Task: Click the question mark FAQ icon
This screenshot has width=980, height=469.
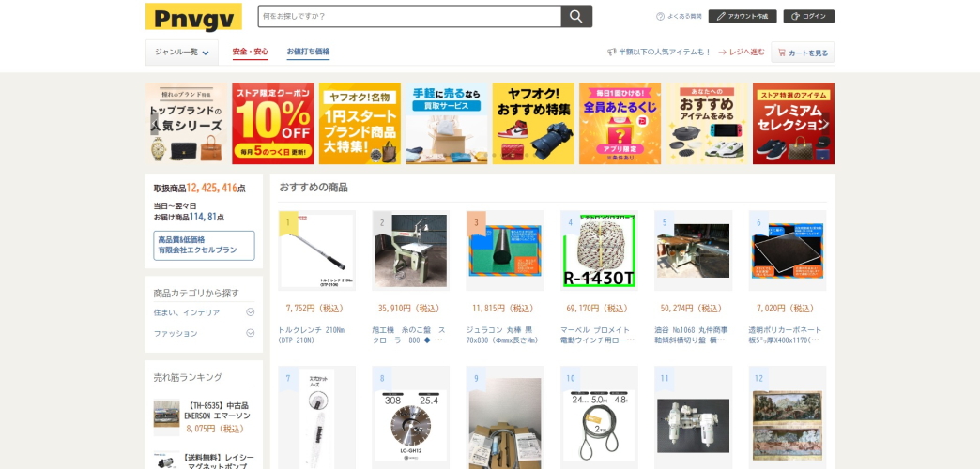Action: pos(660,16)
